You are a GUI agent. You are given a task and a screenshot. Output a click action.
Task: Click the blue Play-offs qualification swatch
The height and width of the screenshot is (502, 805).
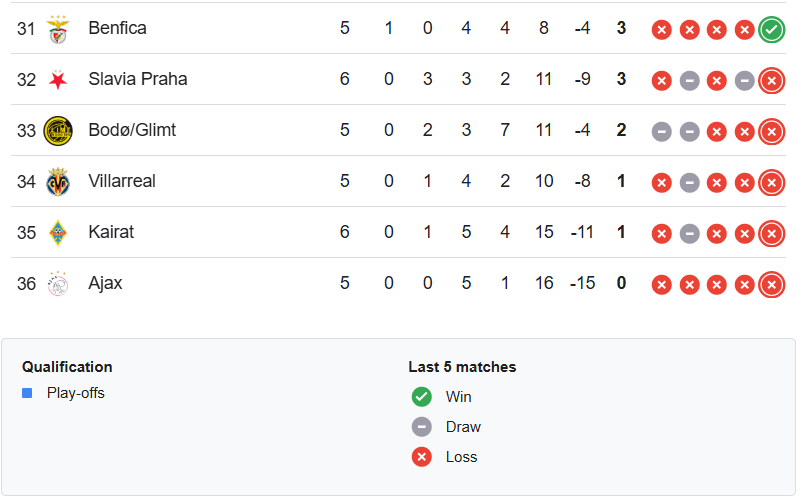(27, 393)
